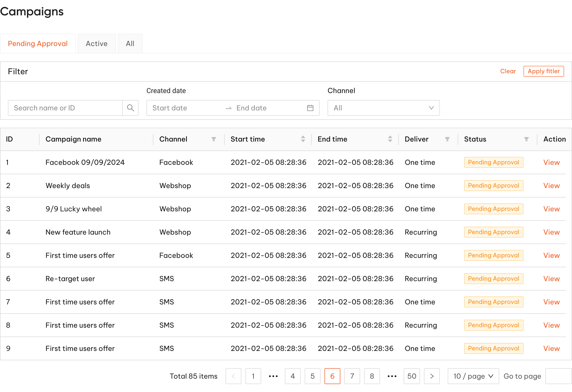Sort by the Start time column arrows
The width and height of the screenshot is (572, 392).
[x=303, y=139]
